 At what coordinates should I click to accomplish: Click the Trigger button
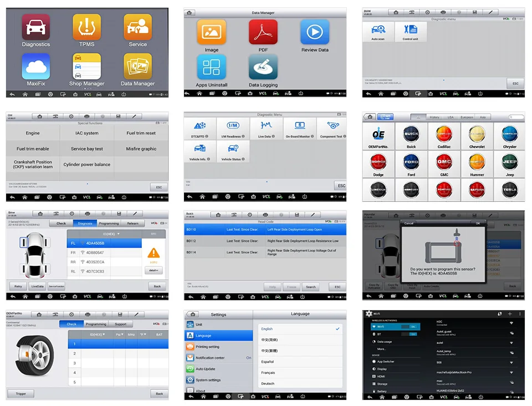21,393
